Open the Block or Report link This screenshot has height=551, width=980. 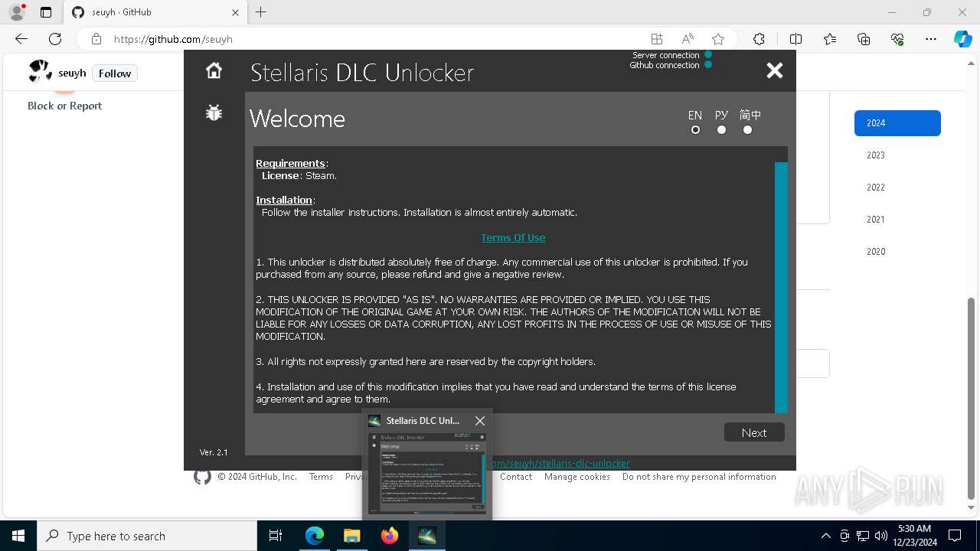[65, 106]
